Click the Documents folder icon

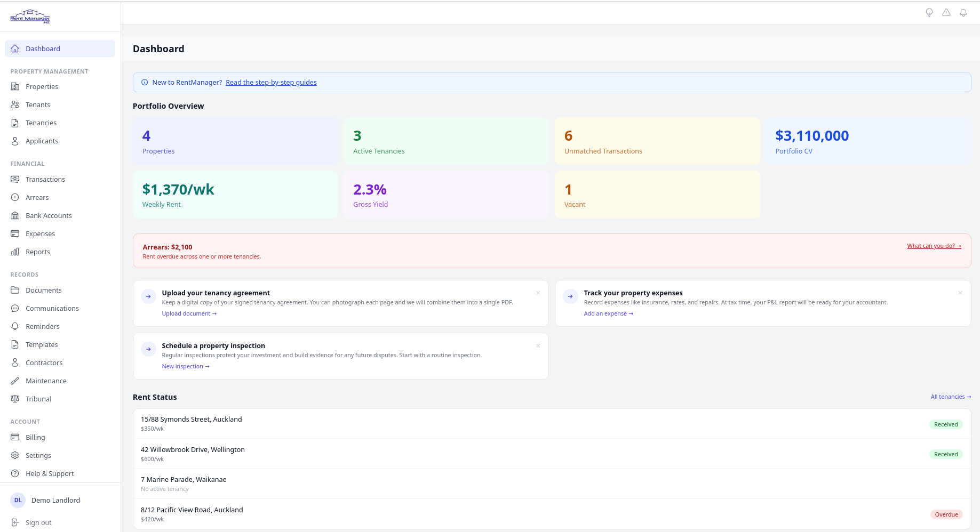click(x=15, y=290)
